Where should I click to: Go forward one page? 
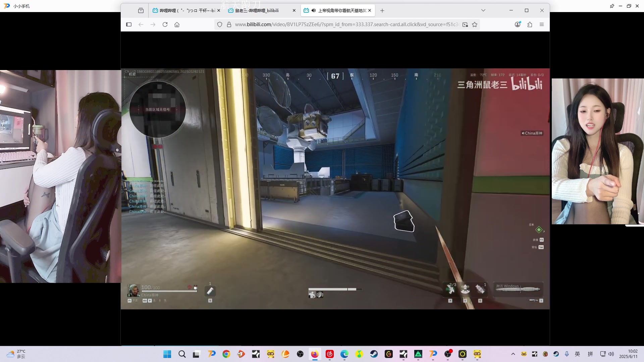pyautogui.click(x=153, y=24)
